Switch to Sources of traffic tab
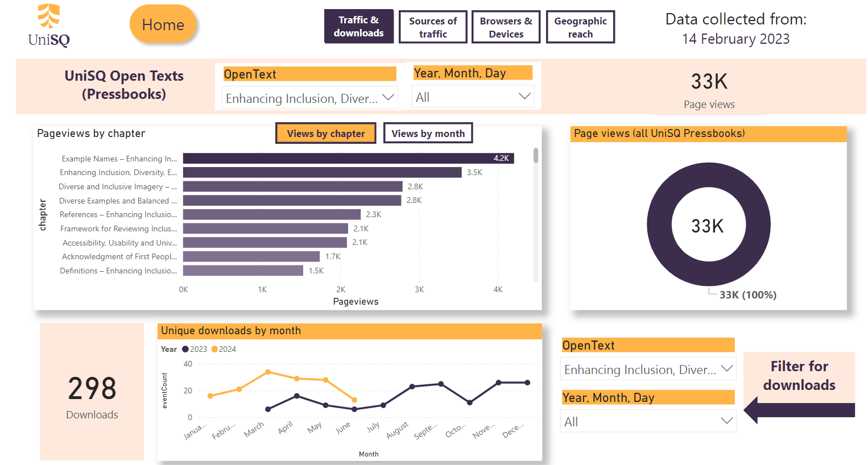This screenshot has width=868, height=465. [x=433, y=27]
